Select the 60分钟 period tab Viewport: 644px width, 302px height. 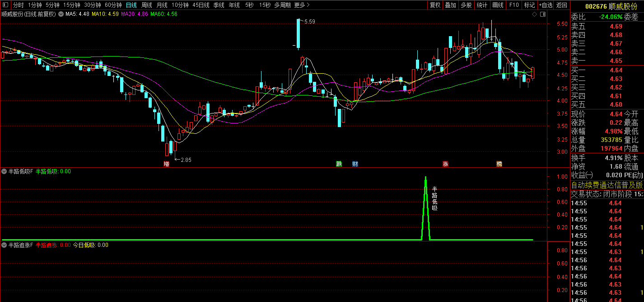(x=113, y=5)
